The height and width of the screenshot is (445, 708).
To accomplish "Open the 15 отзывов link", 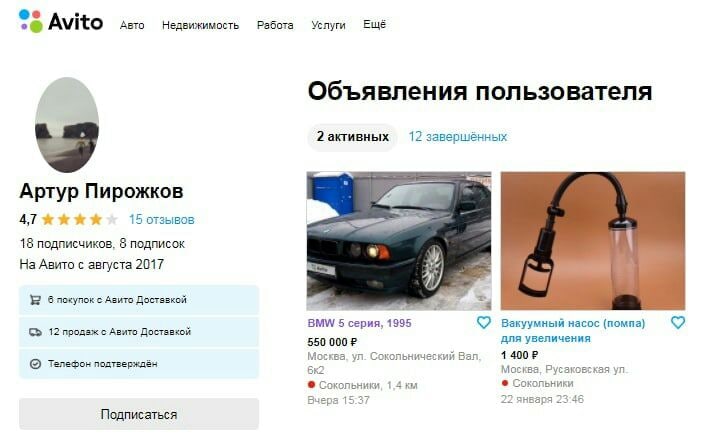I will coord(162,220).
